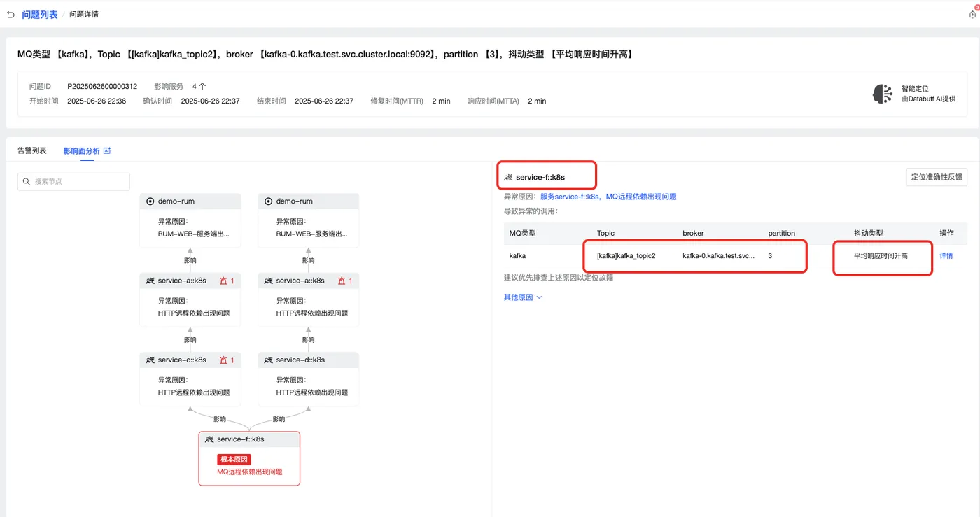Click the 问题ID value P2025062600000312
Image resolution: width=980 pixels, height=517 pixels.
102,87
